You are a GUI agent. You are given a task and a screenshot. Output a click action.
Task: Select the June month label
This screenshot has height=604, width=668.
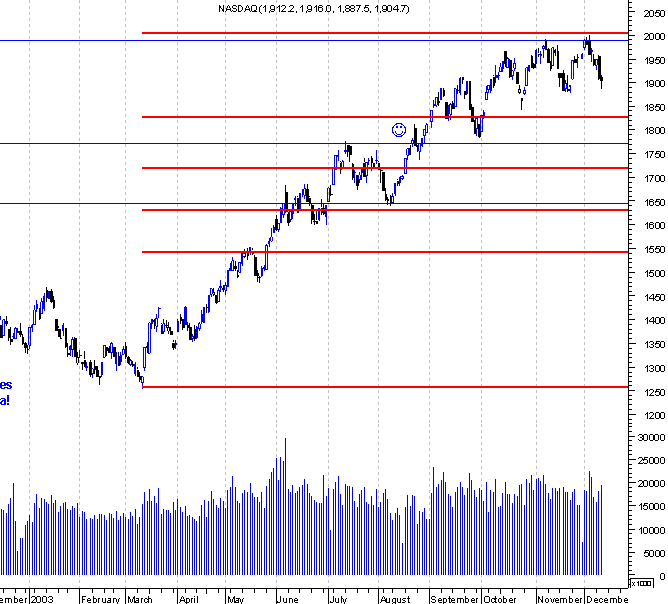288,599
